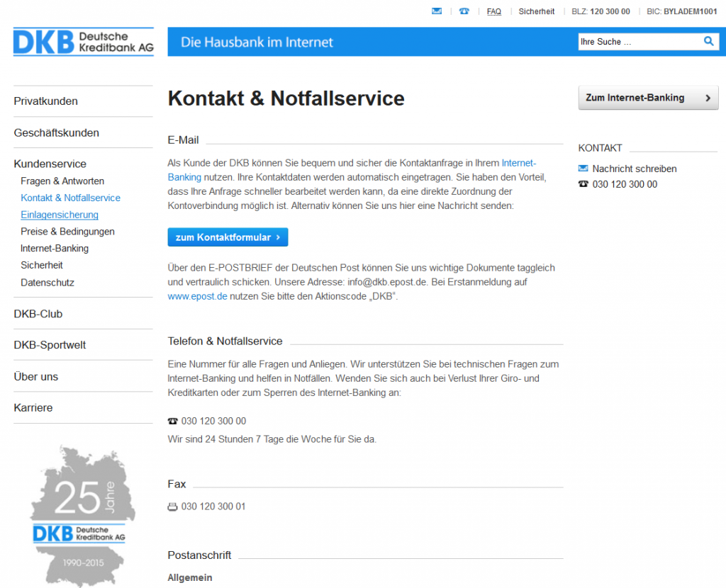726x588 pixels.
Task: Click the envelope icon in top bar
Action: [x=437, y=11]
